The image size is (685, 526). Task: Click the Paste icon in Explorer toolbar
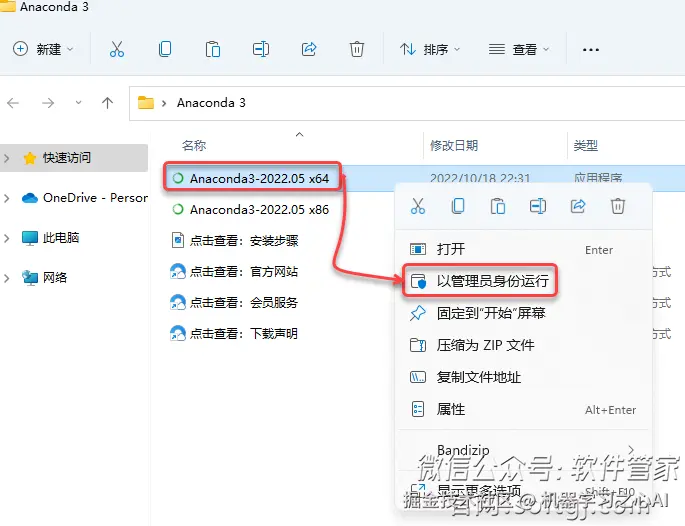pos(213,49)
